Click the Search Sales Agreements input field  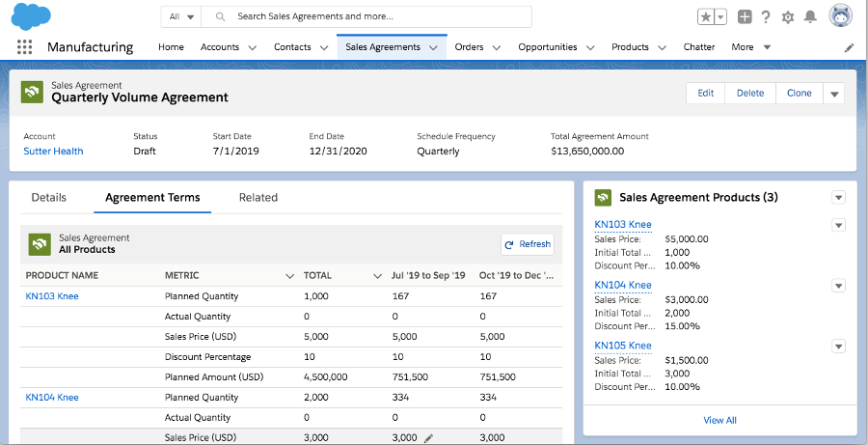click(366, 16)
